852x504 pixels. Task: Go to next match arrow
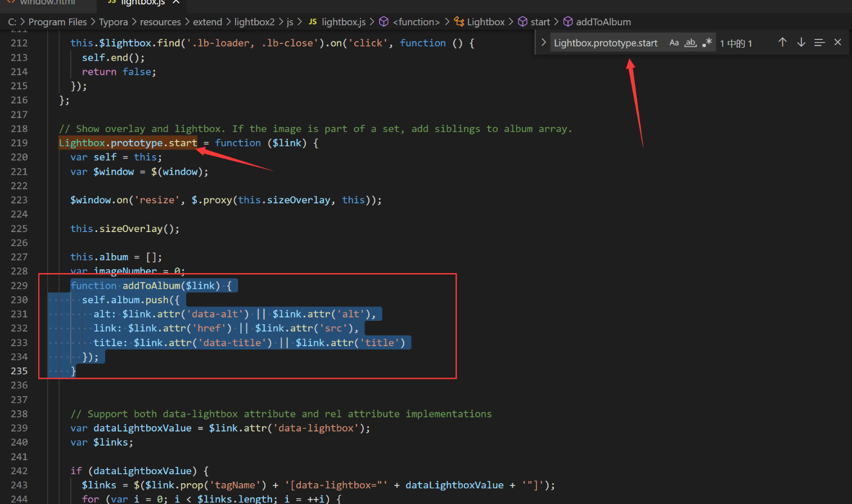801,43
